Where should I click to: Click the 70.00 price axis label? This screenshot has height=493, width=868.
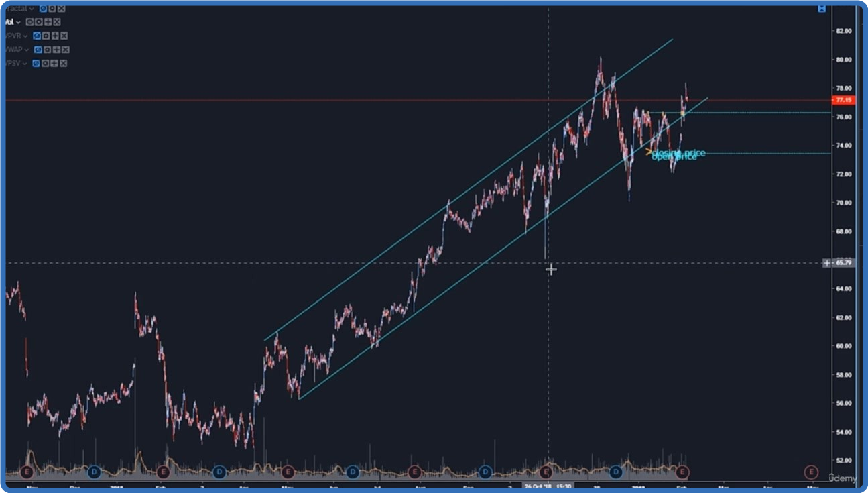pyautogui.click(x=843, y=203)
